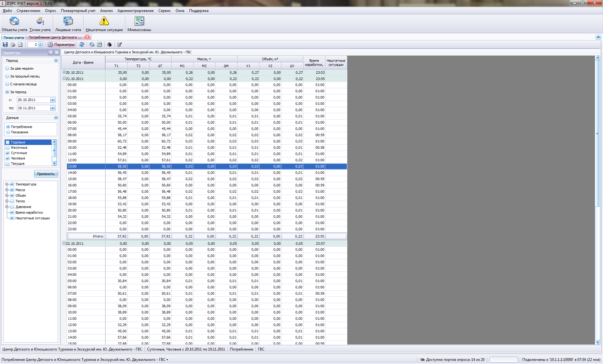This screenshot has width=603, height=364.
Task: Open Объекты учета from the main toolbar
Action: point(14,24)
